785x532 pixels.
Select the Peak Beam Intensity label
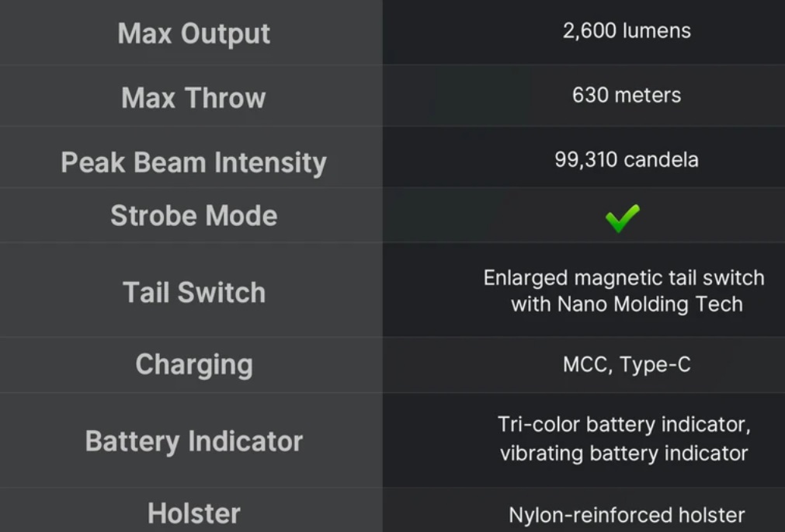194,162
